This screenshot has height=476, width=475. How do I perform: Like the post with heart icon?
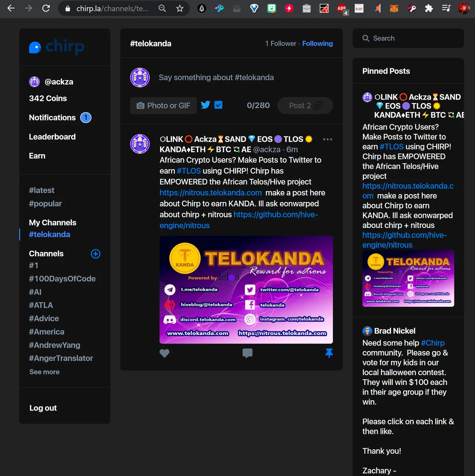point(165,353)
